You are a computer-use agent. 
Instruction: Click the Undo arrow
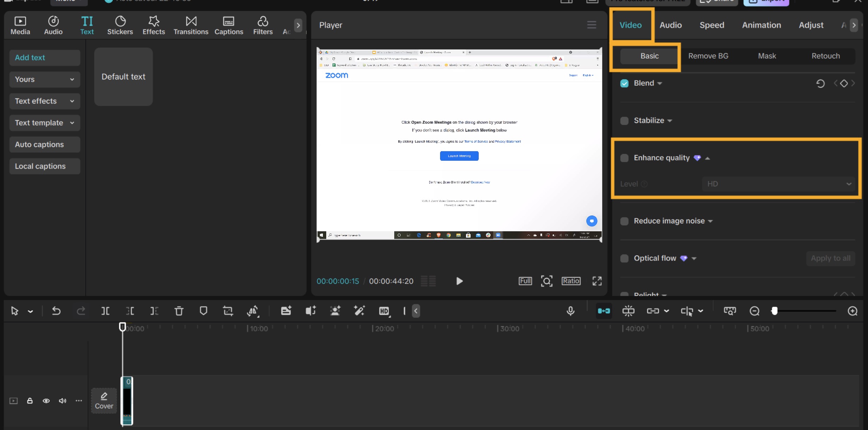pos(56,311)
